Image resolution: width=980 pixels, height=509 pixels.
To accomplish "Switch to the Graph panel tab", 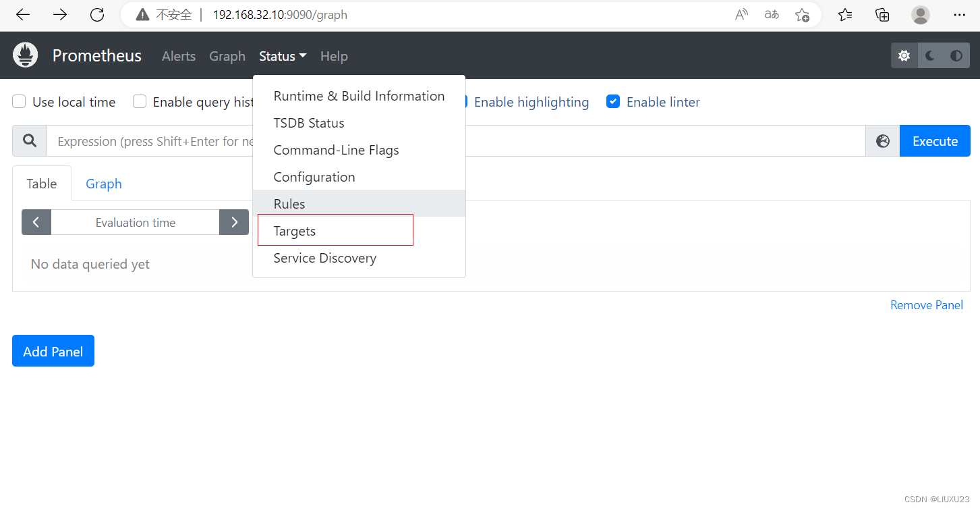I will [104, 184].
